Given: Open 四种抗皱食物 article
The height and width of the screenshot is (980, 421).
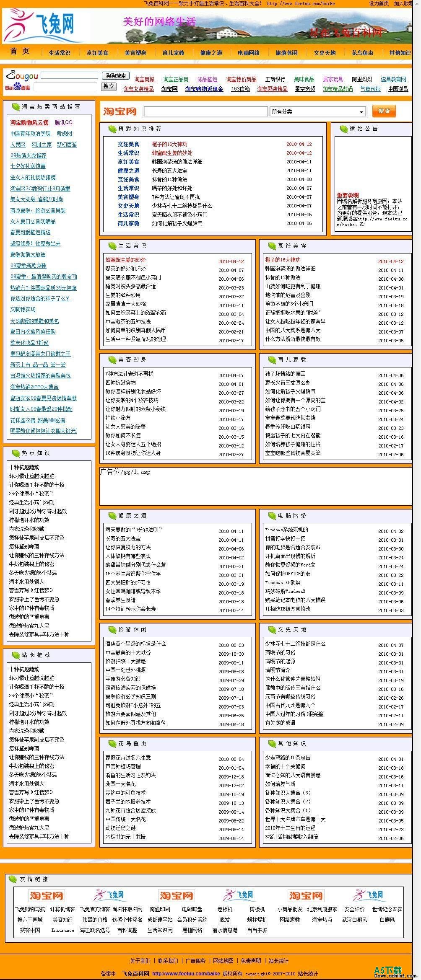Looking at the screenshot, I should pos(120,383).
